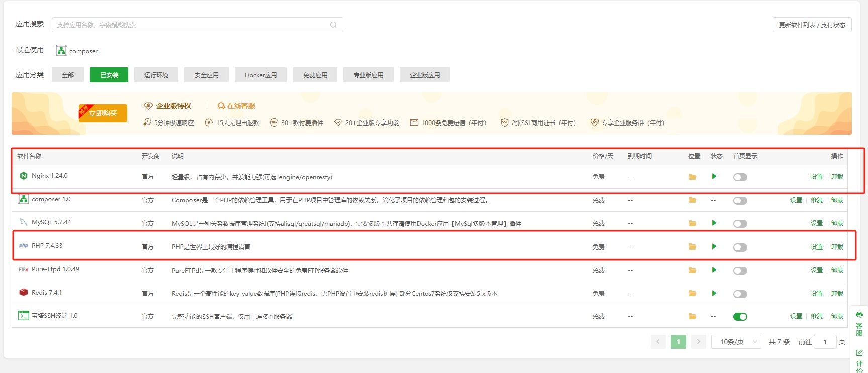Click 卸载 for MySQL 5.7.44

pos(837,223)
